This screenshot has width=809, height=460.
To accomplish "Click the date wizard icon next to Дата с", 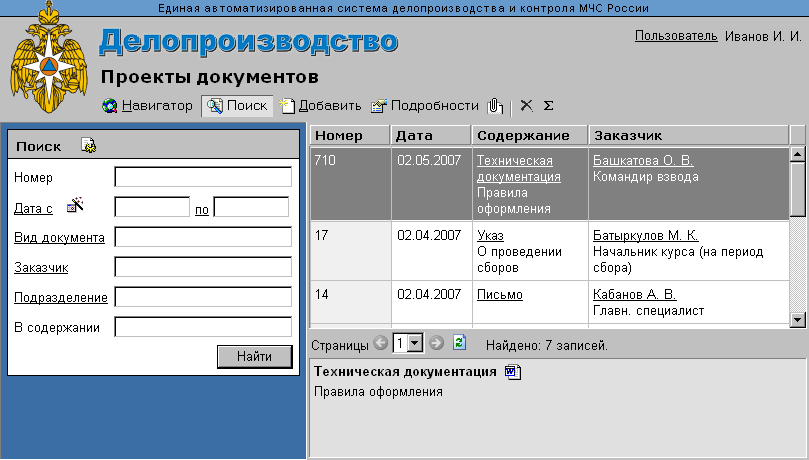I will pos(75,205).
